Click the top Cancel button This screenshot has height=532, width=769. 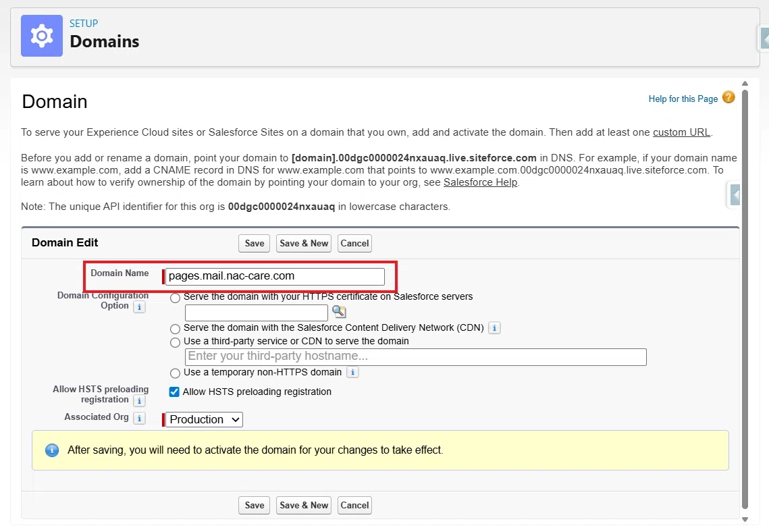click(x=354, y=244)
